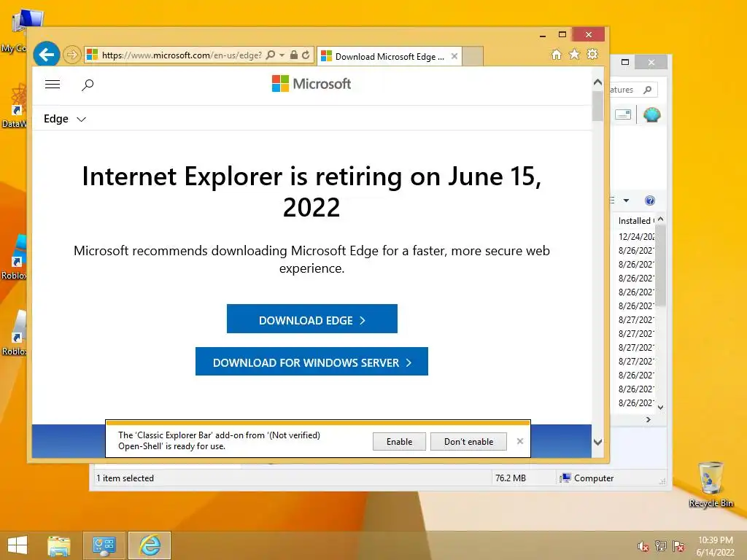The image size is (747, 560).
Task: Click the search icon on Microsoft page
Action: point(88,85)
